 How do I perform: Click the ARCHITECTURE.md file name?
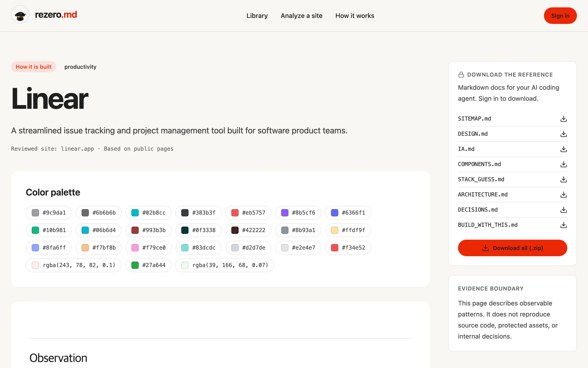[x=483, y=195]
